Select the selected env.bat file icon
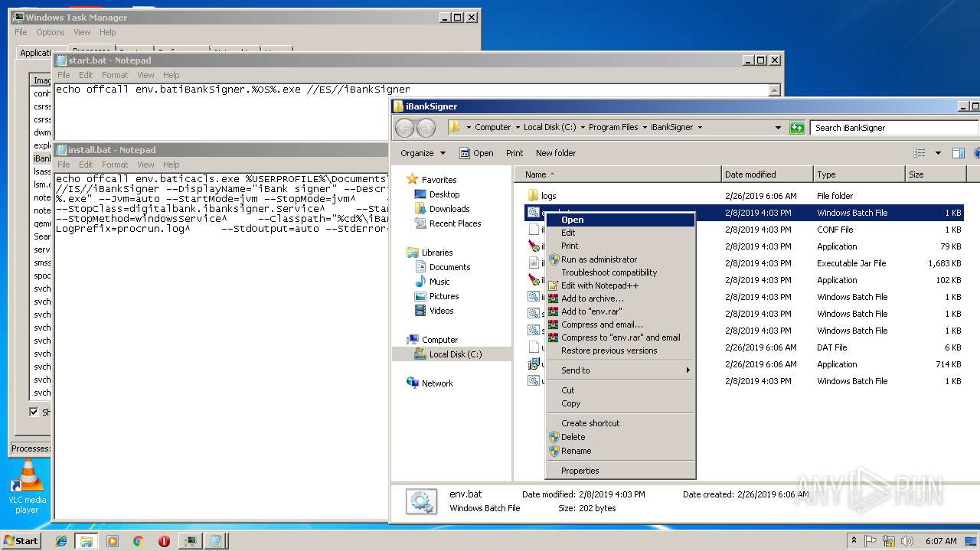The image size is (980, 551). pos(534,213)
